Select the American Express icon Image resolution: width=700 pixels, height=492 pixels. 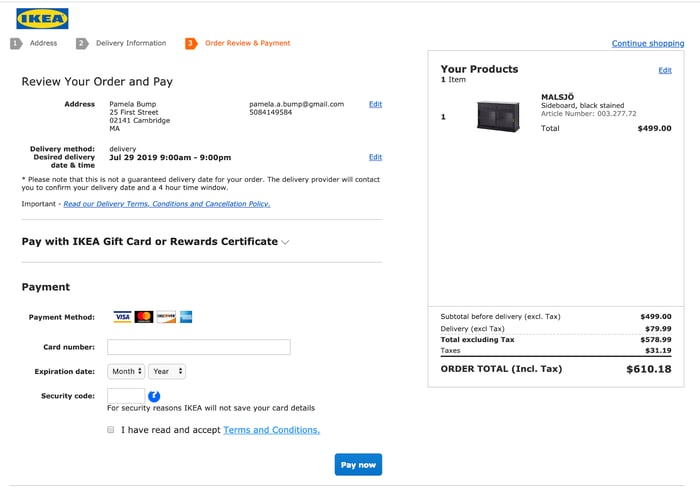186,317
